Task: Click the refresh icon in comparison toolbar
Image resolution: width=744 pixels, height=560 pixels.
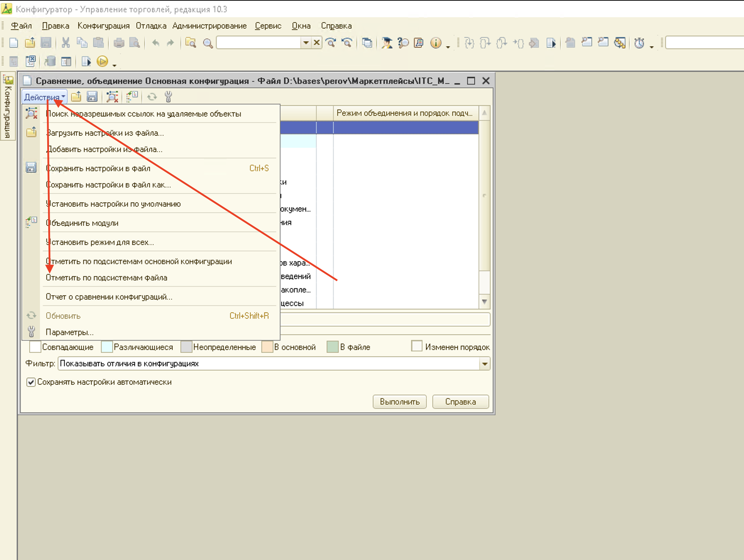Action: click(x=152, y=97)
